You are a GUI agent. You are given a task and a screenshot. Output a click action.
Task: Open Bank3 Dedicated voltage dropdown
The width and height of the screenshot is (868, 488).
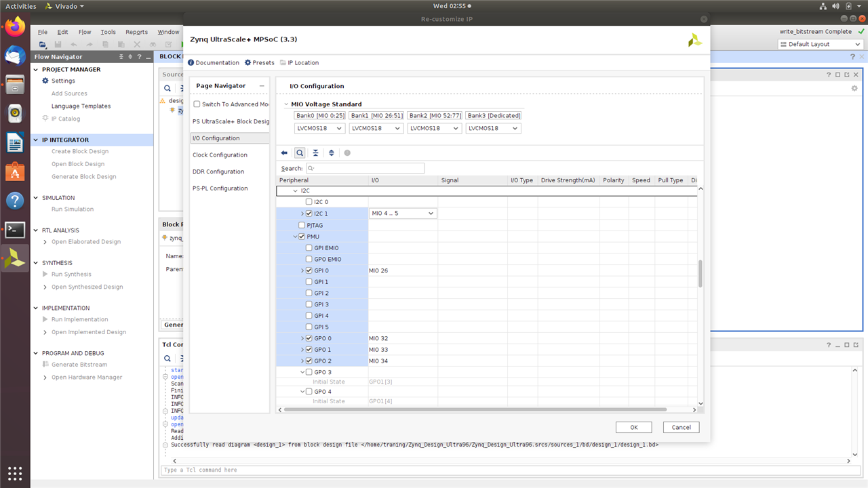point(493,128)
